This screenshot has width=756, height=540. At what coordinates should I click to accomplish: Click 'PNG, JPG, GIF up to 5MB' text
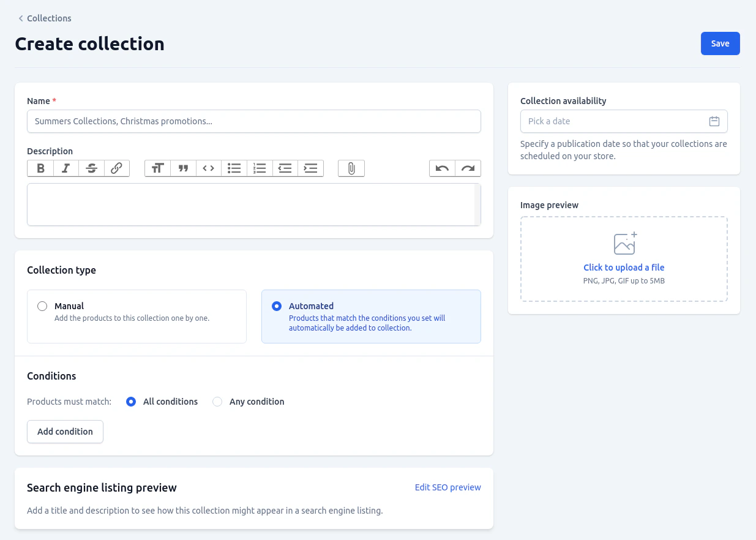624,281
